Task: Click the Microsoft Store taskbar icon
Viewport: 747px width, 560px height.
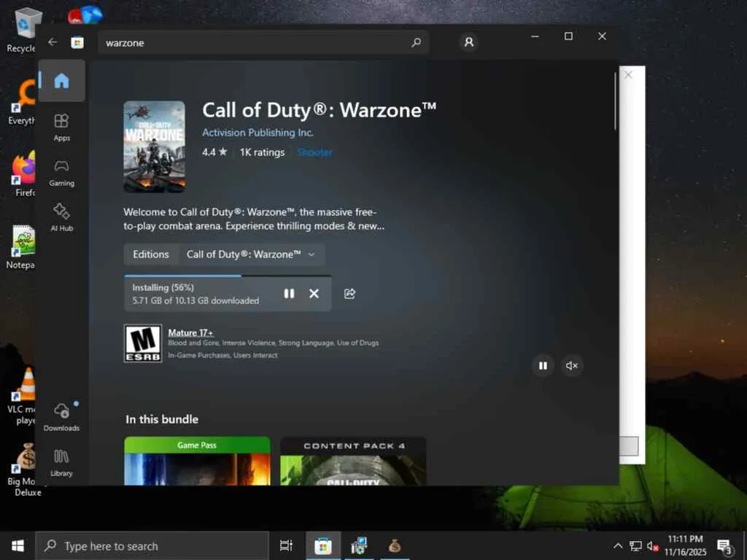Action: point(322,545)
